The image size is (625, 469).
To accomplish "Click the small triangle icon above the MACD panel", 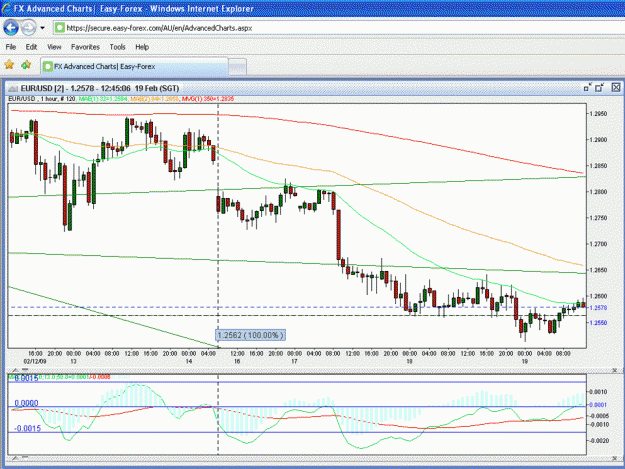I will [x=15, y=370].
